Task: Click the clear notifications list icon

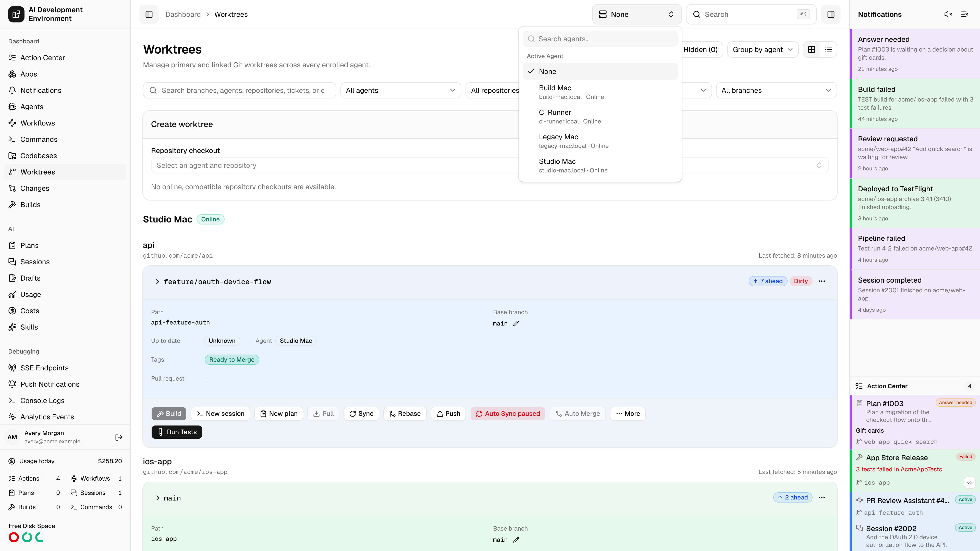Action: pos(964,15)
